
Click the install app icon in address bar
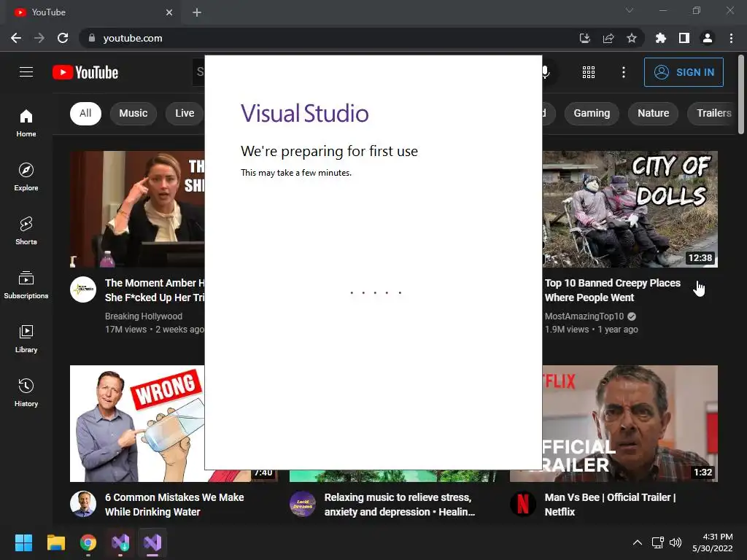click(x=584, y=38)
